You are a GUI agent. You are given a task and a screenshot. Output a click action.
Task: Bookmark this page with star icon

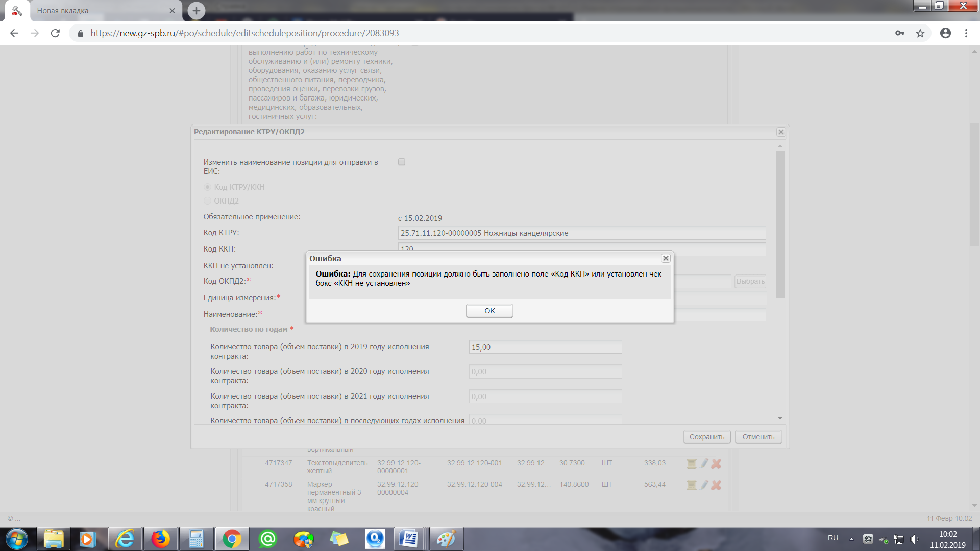[x=920, y=33]
